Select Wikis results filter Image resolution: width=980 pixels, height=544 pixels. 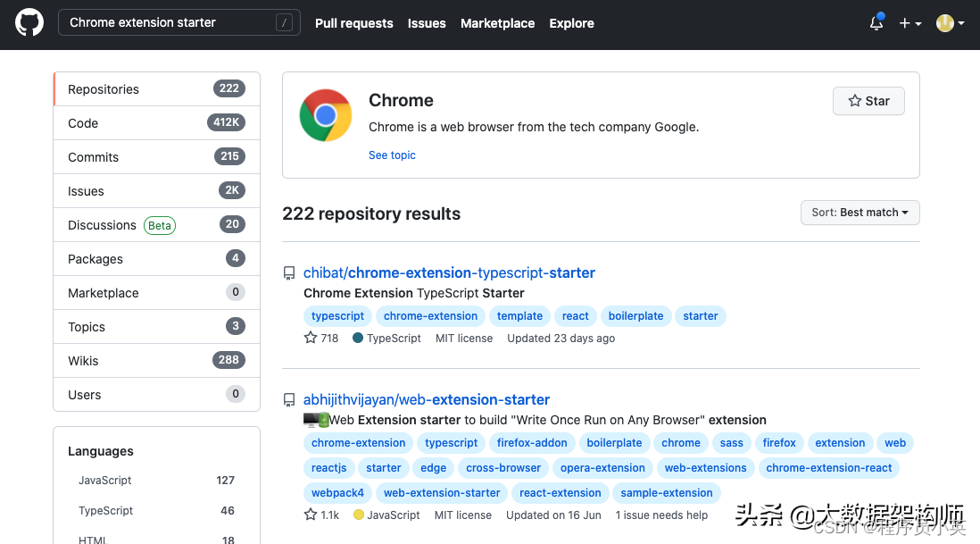click(x=157, y=361)
